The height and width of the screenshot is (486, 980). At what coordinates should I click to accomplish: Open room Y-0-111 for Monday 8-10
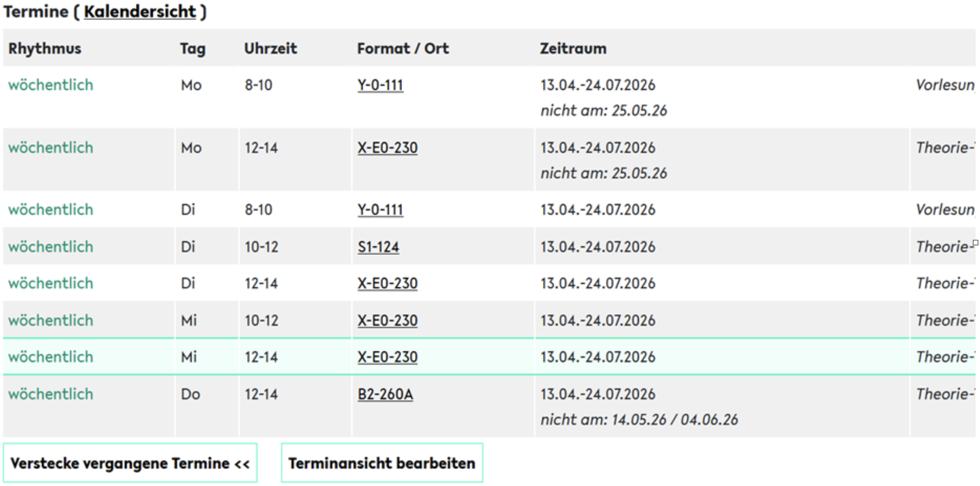coord(380,85)
